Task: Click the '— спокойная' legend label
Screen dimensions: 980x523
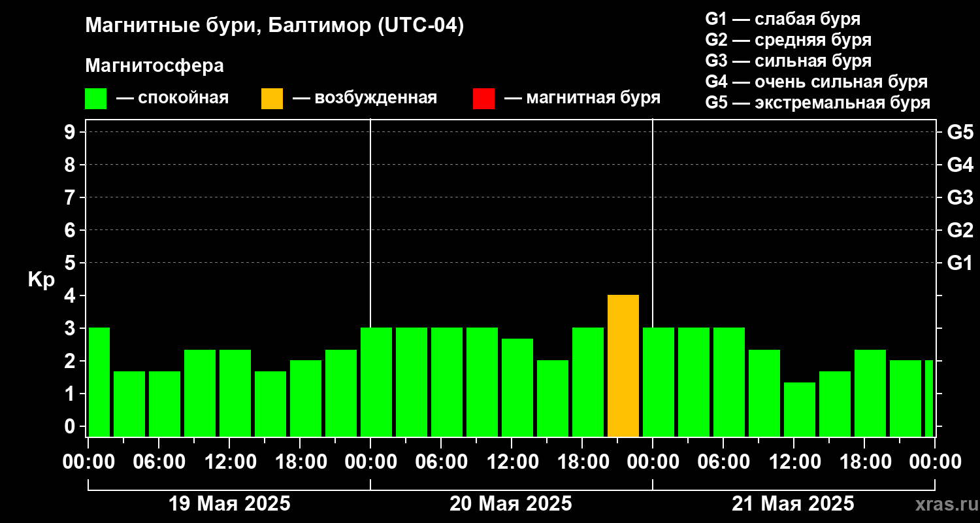Action: pyautogui.click(x=172, y=98)
